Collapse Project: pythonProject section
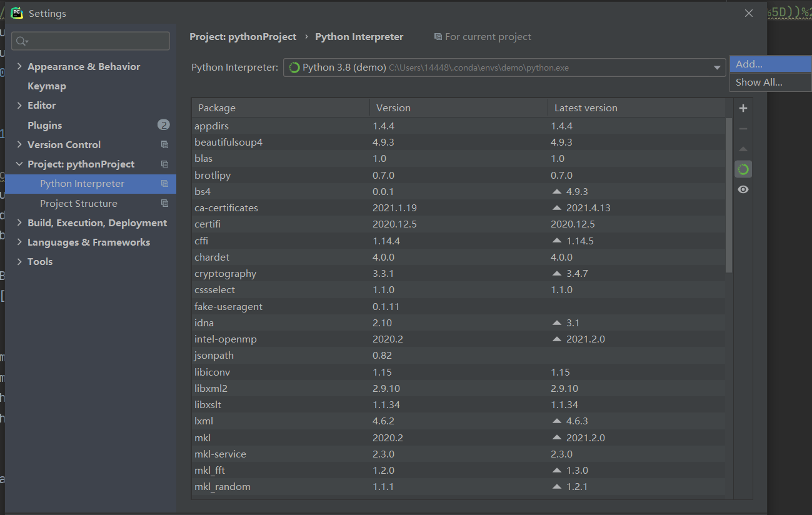Viewport: 812px width, 515px height. pyautogui.click(x=19, y=164)
